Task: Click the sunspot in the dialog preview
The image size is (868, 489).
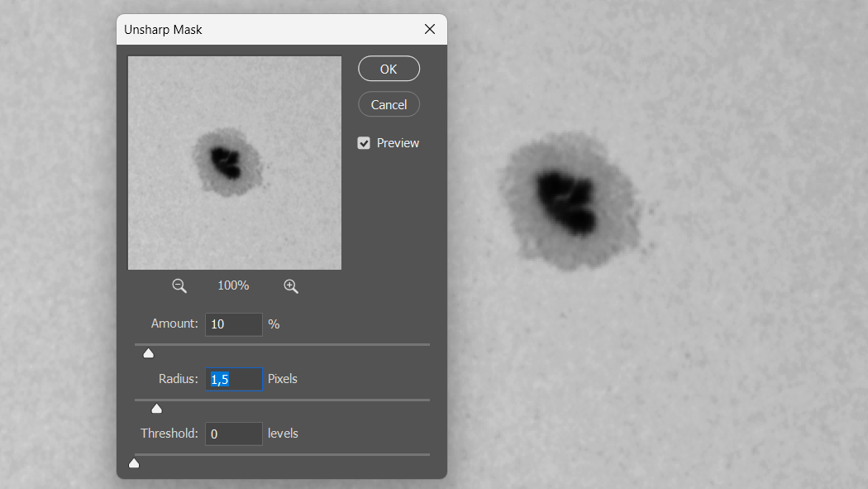Action: click(225, 161)
